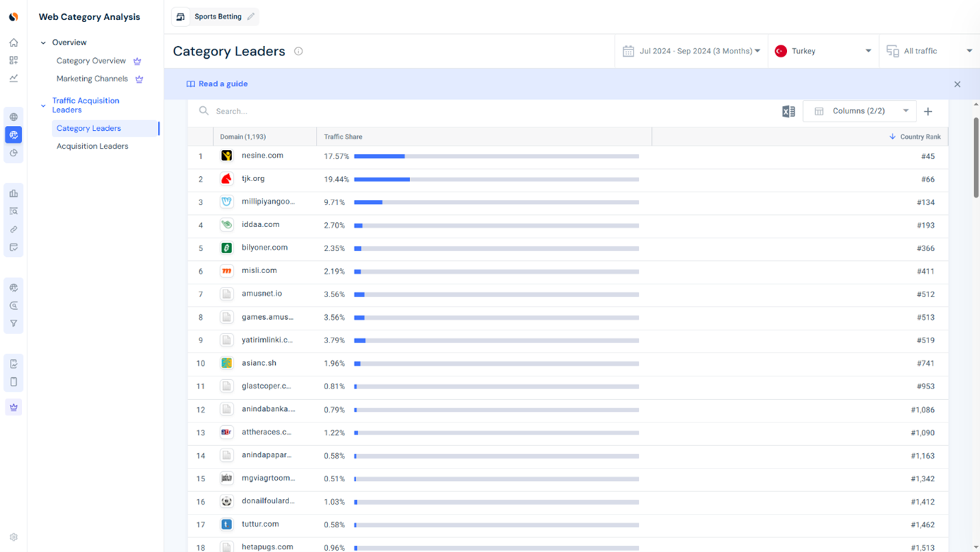The height and width of the screenshot is (552, 980).
Task: Open the bilyoner.com domain link
Action: [x=264, y=248]
